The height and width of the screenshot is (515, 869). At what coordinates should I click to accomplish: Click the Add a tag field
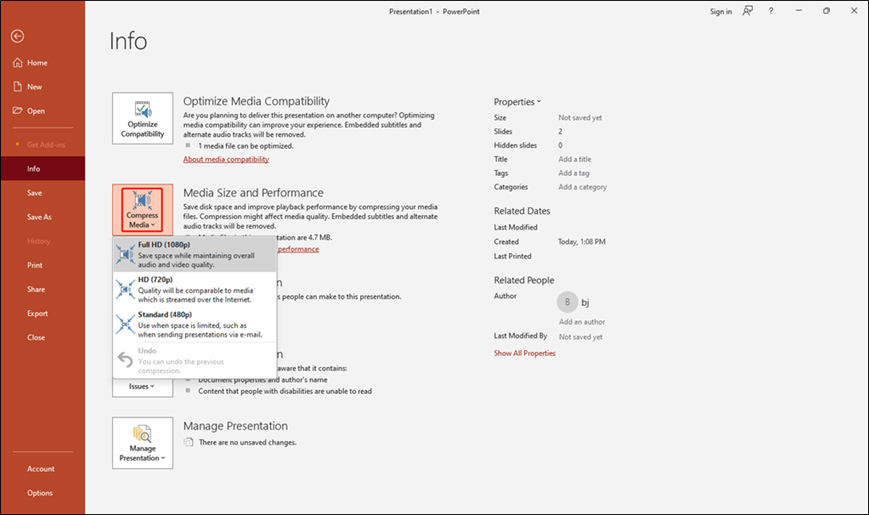[574, 173]
